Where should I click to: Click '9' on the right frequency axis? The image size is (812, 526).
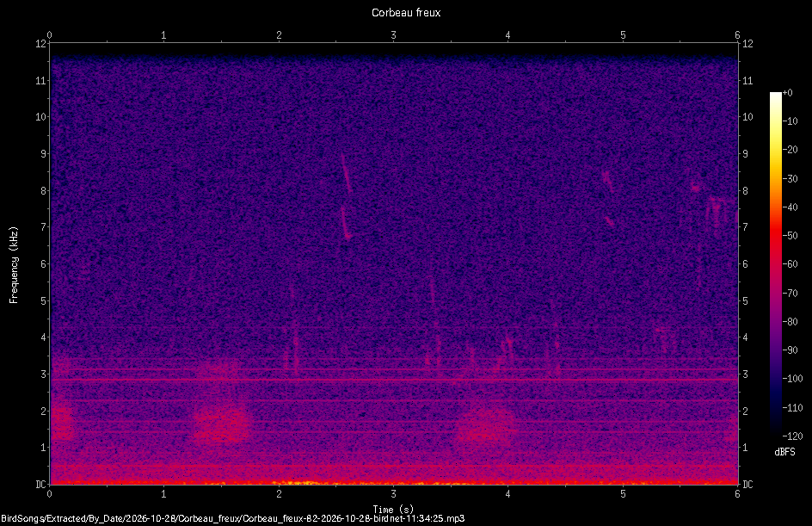pyautogui.click(x=745, y=154)
